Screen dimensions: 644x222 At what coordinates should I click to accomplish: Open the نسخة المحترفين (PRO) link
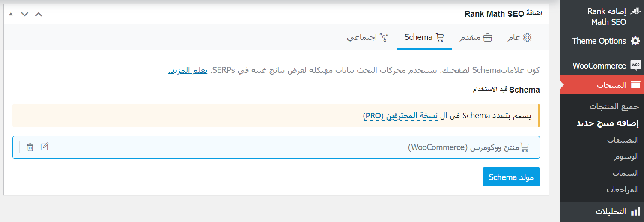(x=400, y=115)
